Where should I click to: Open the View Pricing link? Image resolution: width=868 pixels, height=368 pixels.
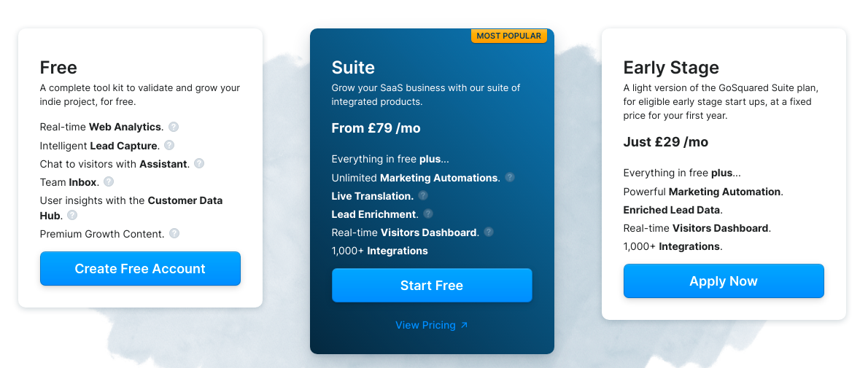tap(432, 325)
